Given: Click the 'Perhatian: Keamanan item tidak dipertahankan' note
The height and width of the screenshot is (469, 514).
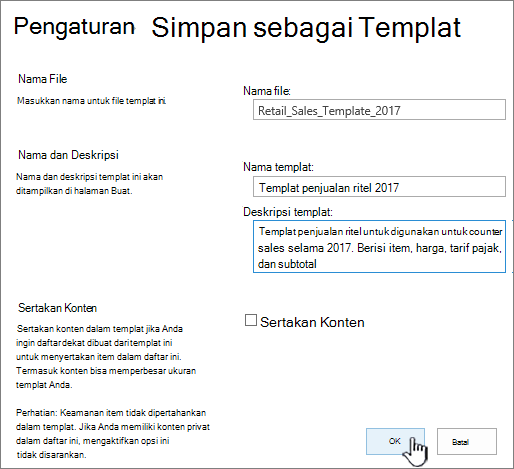Looking at the screenshot, I should point(111,413).
